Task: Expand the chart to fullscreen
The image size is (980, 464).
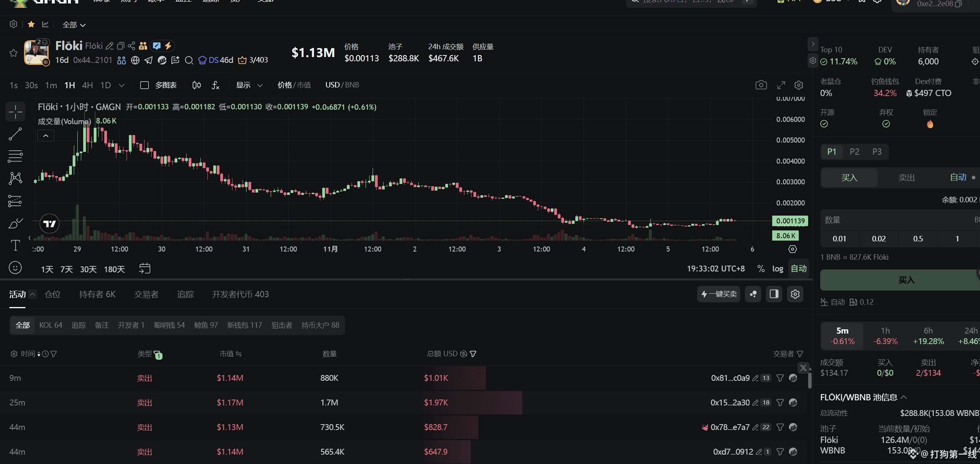Action: [x=781, y=85]
